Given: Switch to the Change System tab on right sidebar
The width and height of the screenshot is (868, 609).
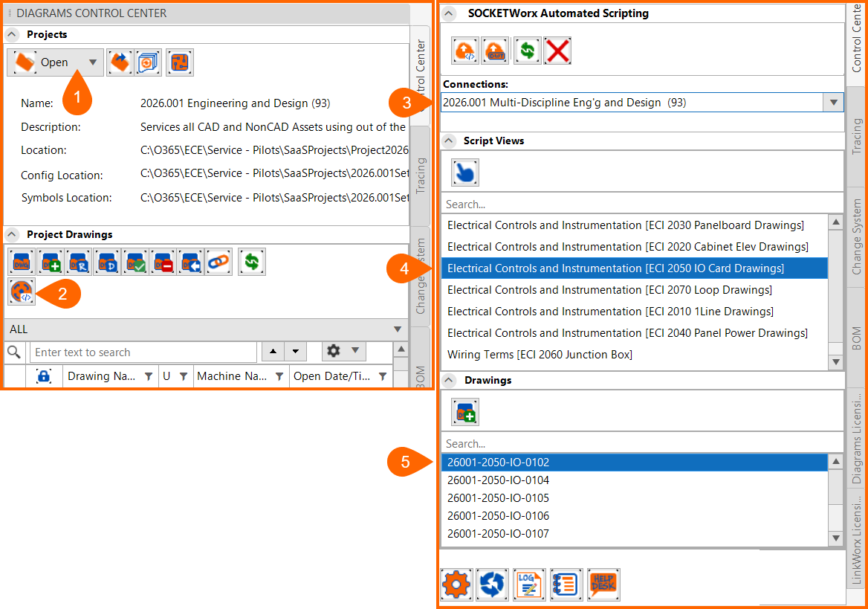Looking at the screenshot, I should tap(856, 237).
